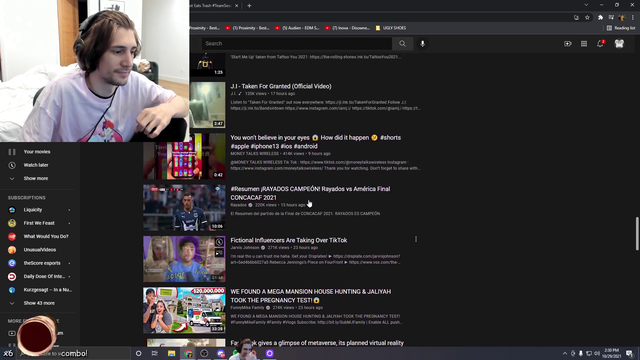Bookmark this page with the star icon
Screen dimensions: 640x360
click(587, 18)
